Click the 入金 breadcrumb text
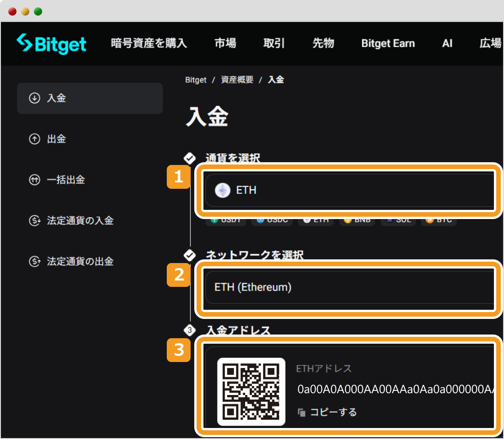The height and width of the screenshot is (439, 504). (276, 80)
